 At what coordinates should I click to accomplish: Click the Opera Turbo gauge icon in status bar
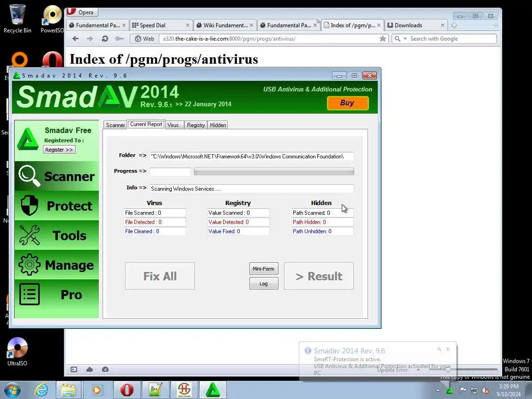(105, 369)
